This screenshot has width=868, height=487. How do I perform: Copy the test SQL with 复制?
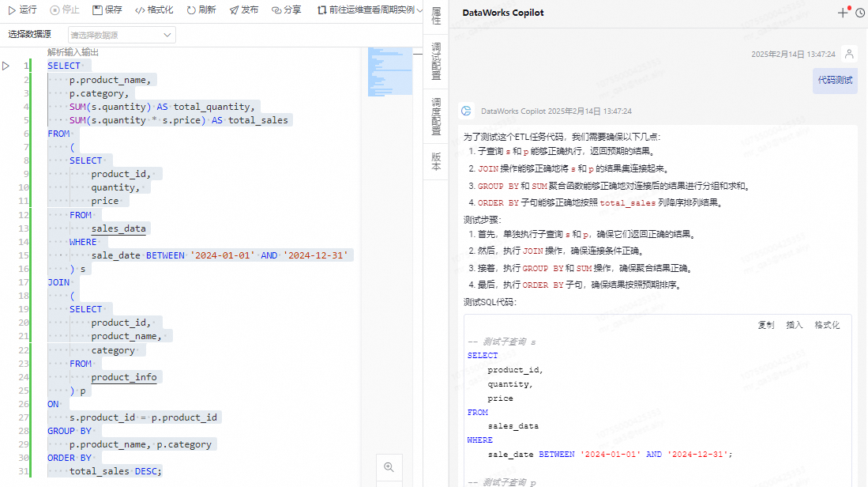tap(766, 325)
